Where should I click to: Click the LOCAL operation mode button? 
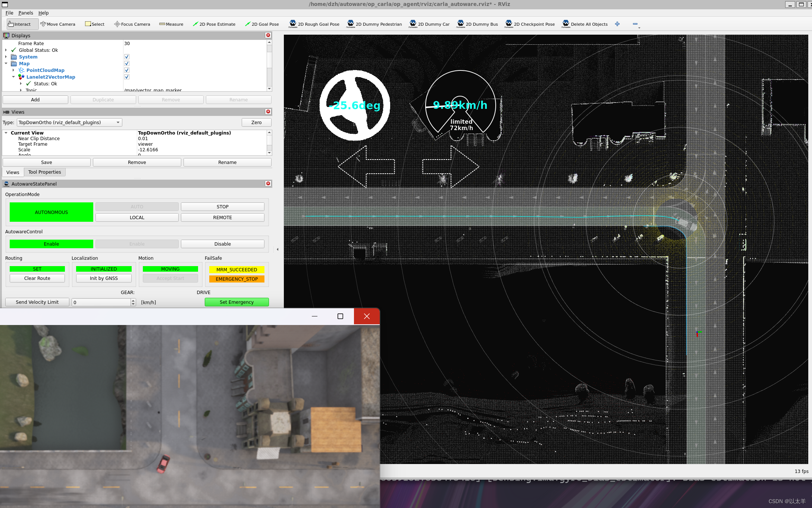pos(137,218)
